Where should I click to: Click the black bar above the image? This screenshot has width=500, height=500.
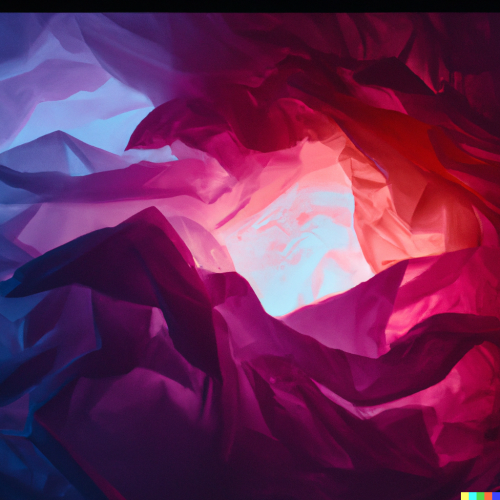250,6
